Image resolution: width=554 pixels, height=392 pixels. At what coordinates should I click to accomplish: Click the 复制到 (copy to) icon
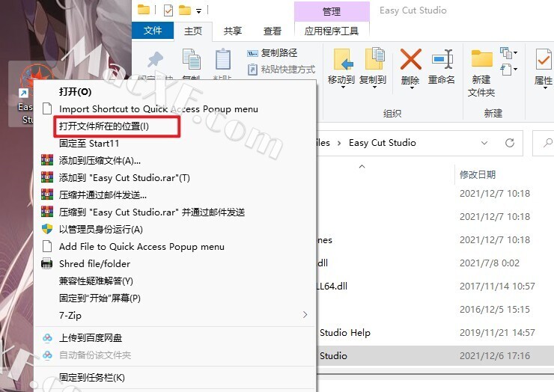click(x=374, y=58)
